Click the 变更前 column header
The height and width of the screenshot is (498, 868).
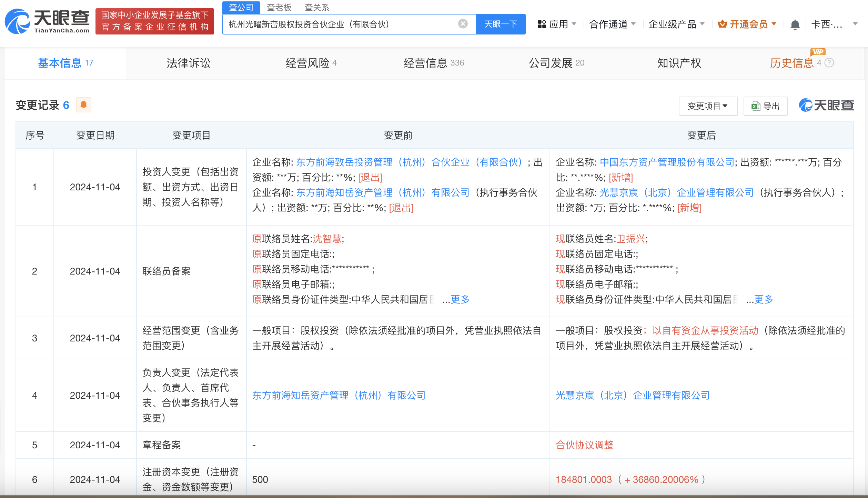398,135
